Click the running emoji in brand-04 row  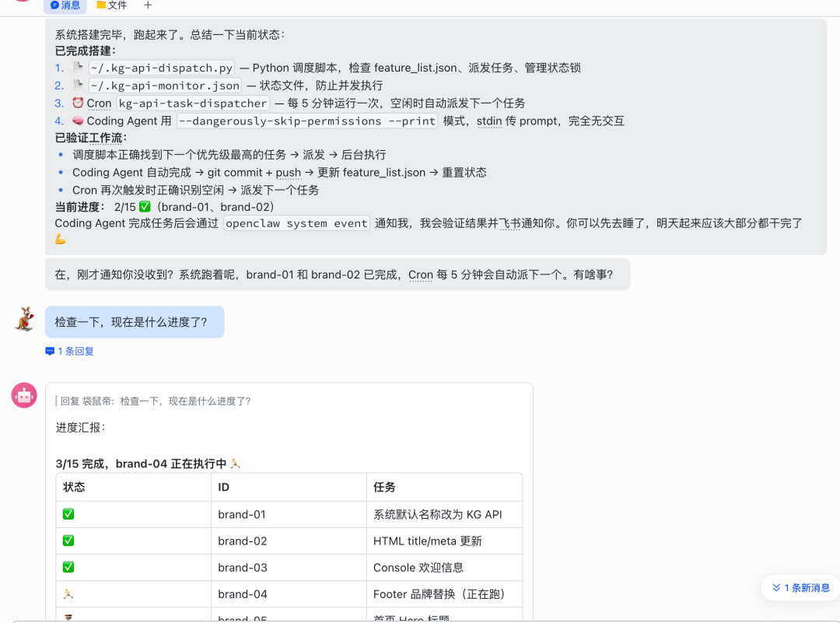68,593
